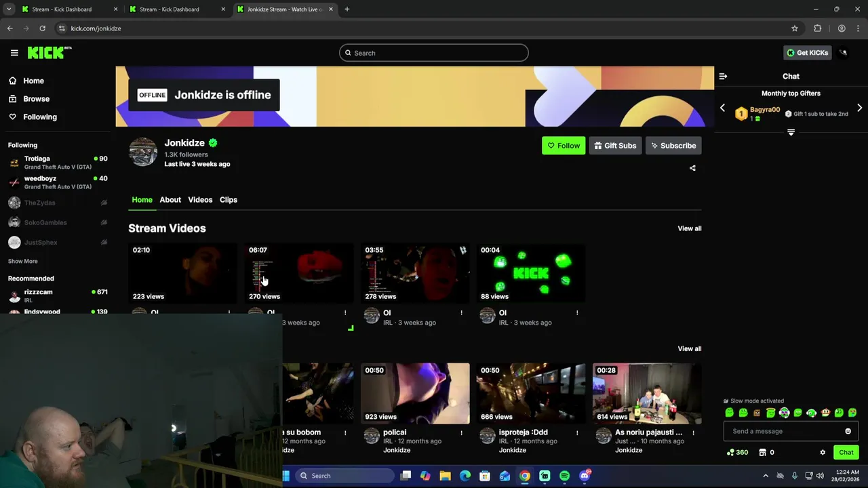Collapse the chat panel icon
This screenshot has width=868, height=488.
point(723,77)
